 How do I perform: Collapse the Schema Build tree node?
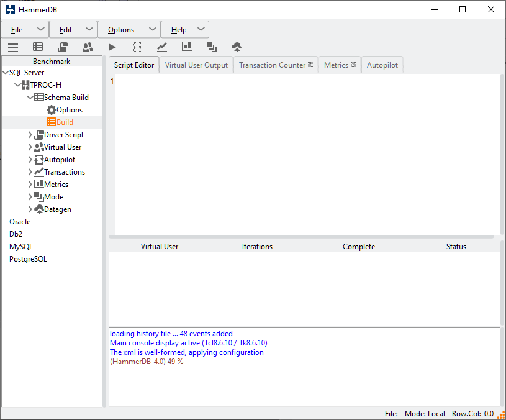[x=30, y=98]
